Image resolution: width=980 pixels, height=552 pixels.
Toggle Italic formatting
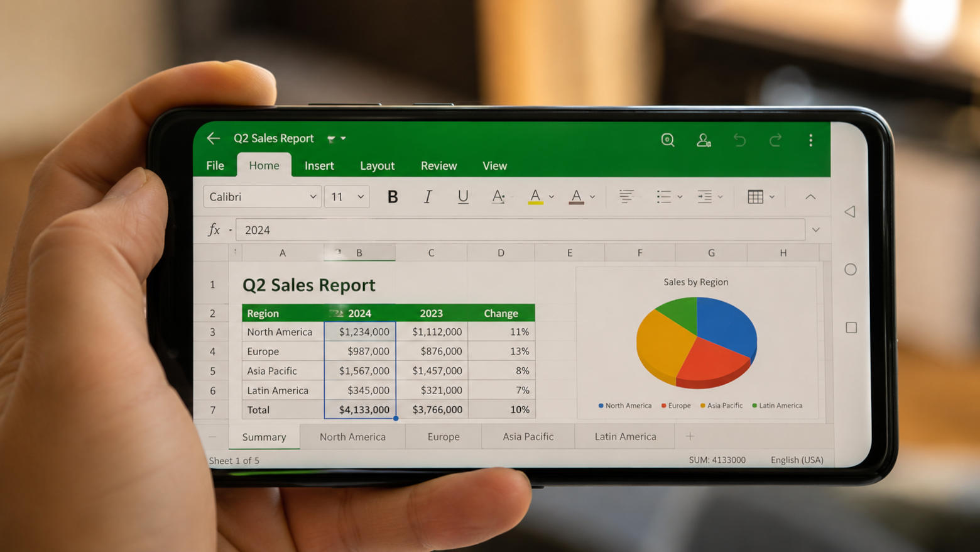428,197
